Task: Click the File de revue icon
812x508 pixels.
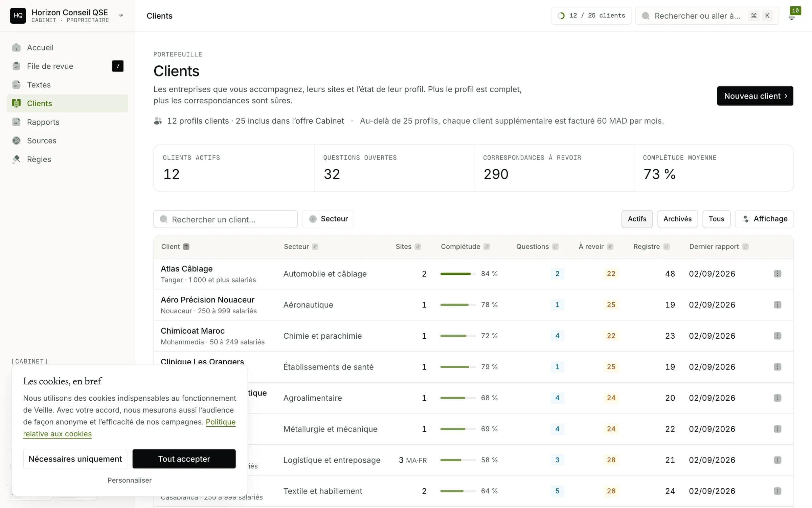Action: coord(16,66)
